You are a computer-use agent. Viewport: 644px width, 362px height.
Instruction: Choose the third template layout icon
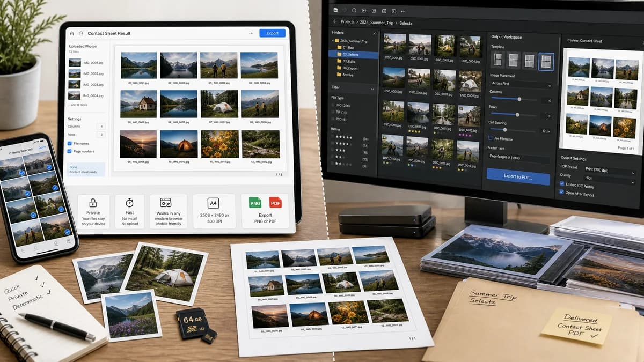(x=530, y=60)
